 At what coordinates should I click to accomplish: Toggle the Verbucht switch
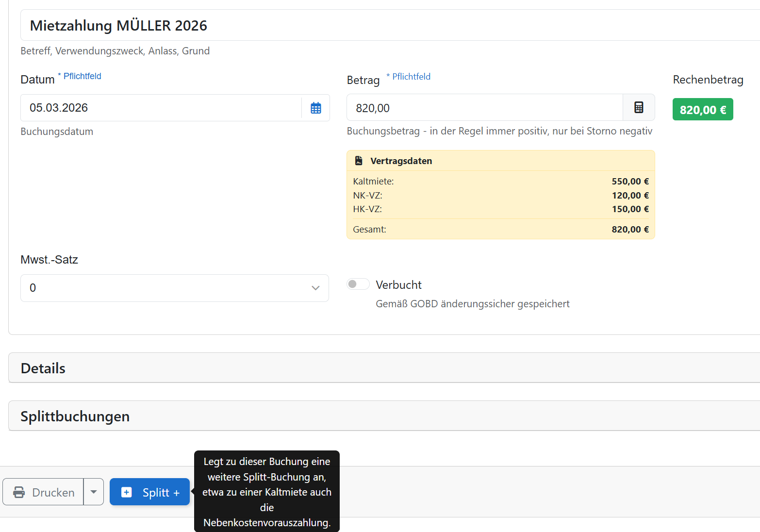tap(358, 284)
